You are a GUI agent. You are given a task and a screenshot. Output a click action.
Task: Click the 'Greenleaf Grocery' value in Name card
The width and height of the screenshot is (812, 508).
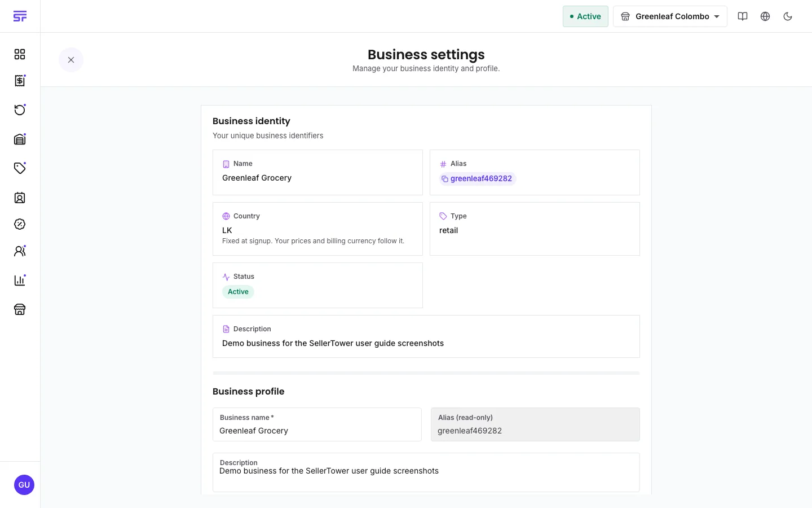coord(257,178)
